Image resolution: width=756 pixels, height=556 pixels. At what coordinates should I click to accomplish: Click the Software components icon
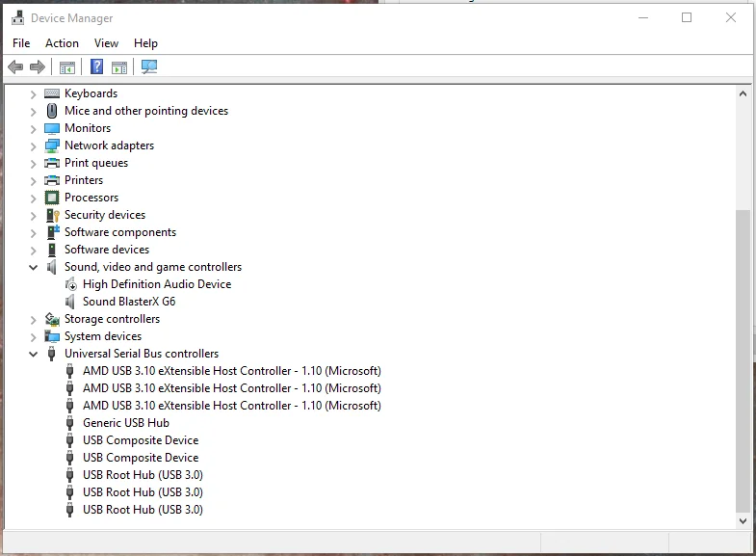(53, 232)
